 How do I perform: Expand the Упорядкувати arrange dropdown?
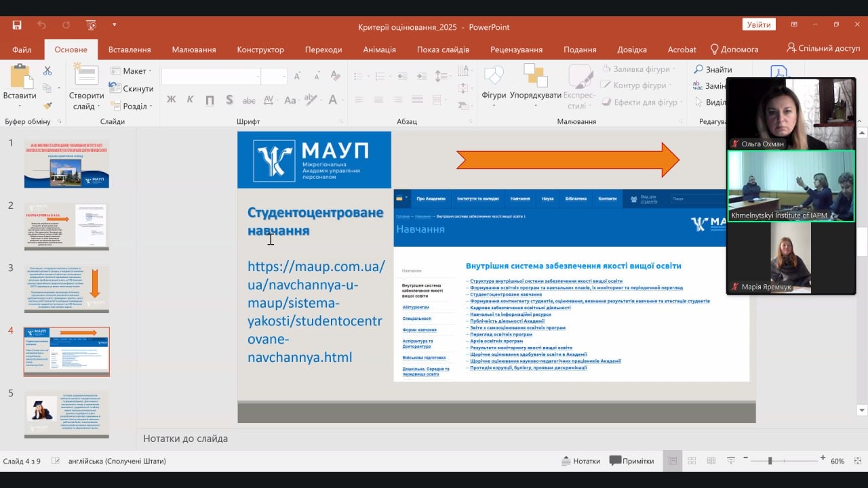(535, 85)
